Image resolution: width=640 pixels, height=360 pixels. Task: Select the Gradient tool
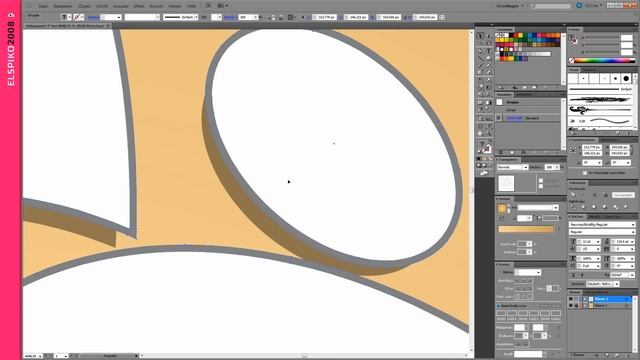point(488,102)
